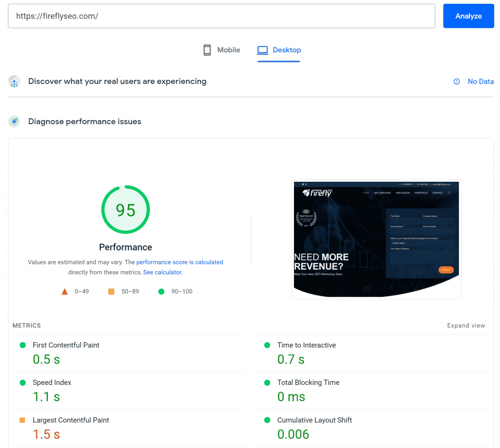Click the Largest Contentful Paint orange indicator
The image size is (500, 448).
[x=22, y=420]
